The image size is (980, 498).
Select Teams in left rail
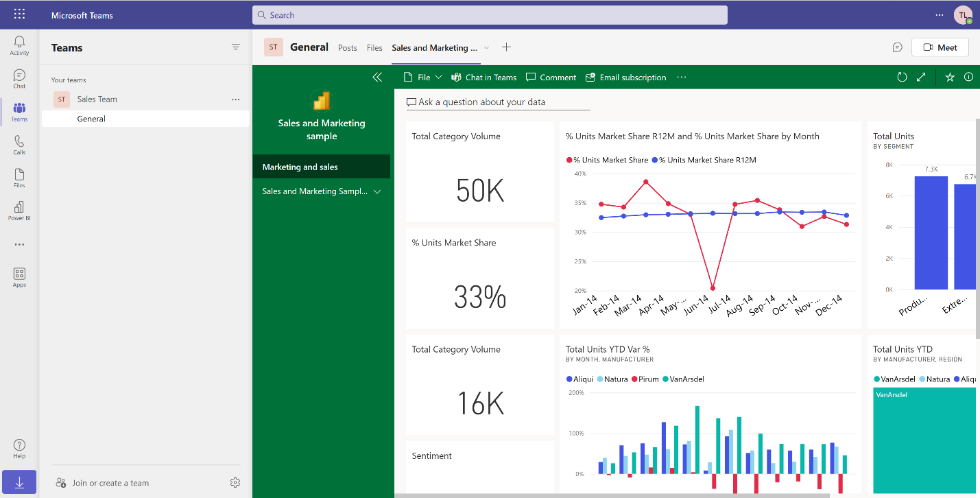pyautogui.click(x=19, y=112)
